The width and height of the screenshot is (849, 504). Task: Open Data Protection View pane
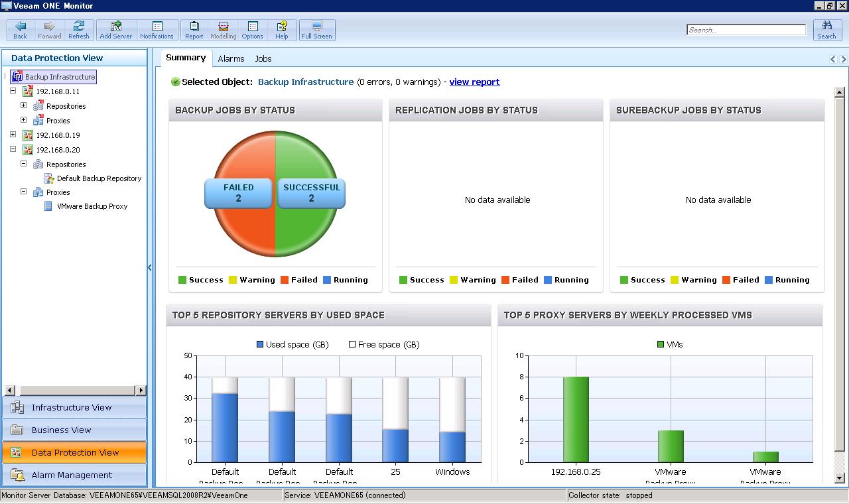[74, 453]
